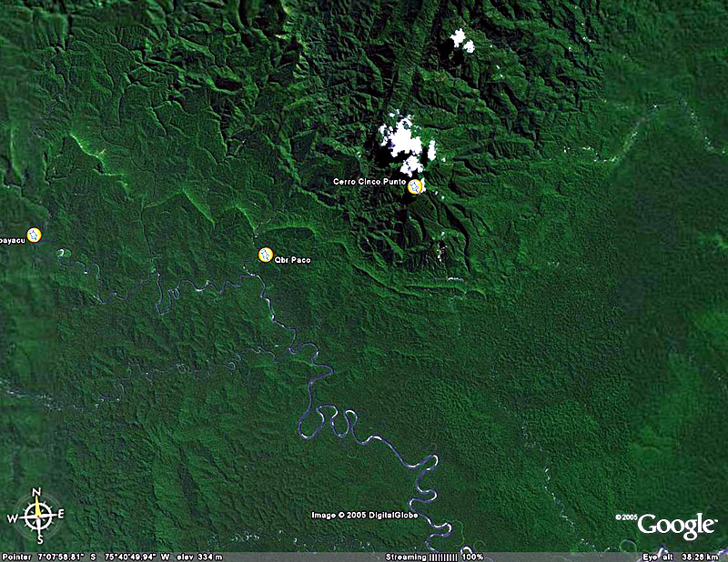728x562 pixels.
Task: Click the Google logo watermark
Action: [x=676, y=526]
